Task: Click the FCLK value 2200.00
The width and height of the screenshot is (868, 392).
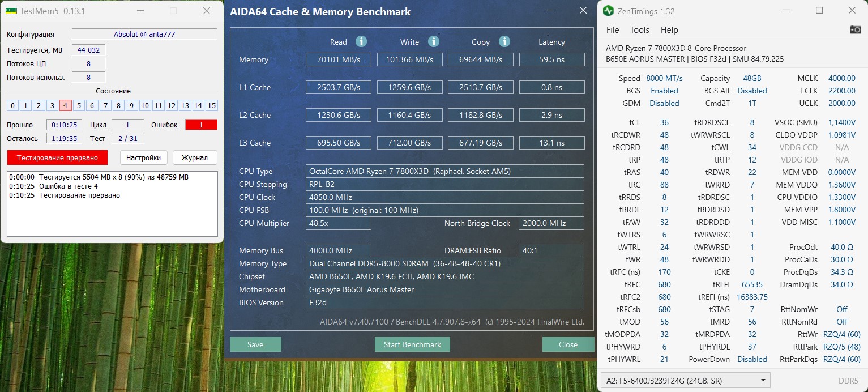Action: pyautogui.click(x=842, y=91)
